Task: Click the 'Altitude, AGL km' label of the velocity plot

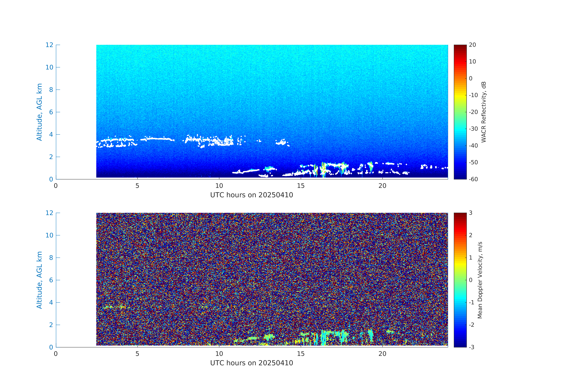Action: point(39,280)
